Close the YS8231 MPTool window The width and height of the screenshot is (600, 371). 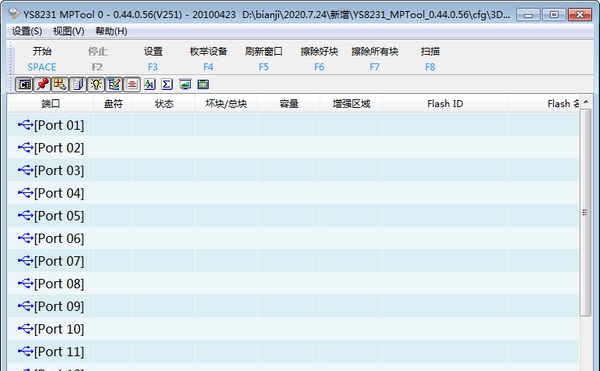[x=580, y=15]
